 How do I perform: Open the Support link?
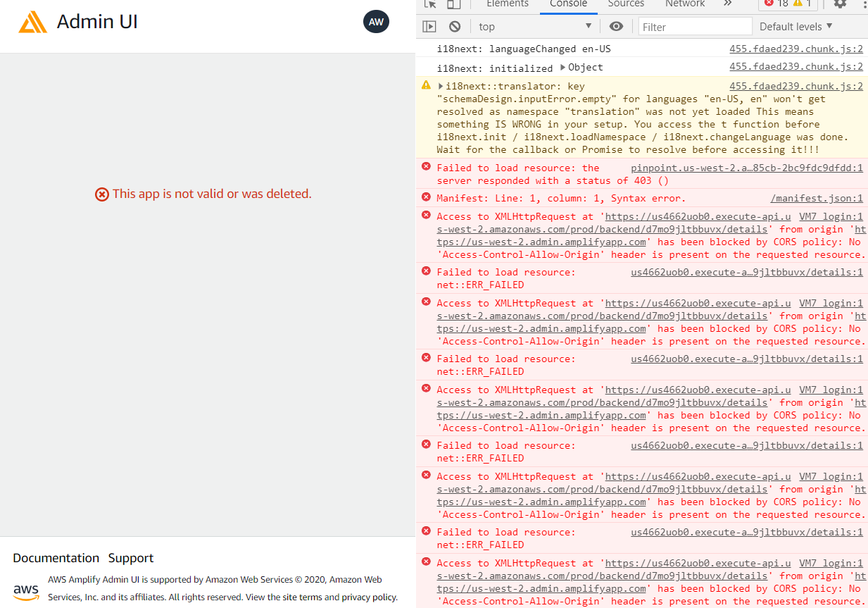tap(131, 558)
